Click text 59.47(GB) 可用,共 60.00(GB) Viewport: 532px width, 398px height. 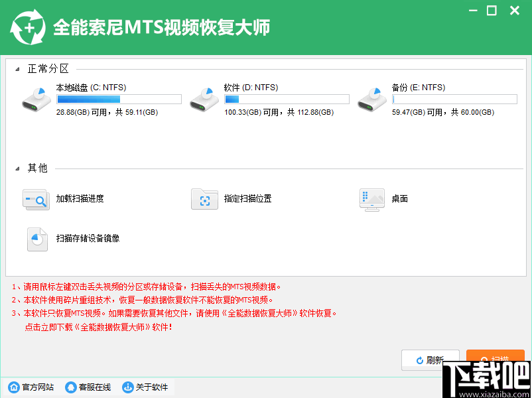pos(442,112)
